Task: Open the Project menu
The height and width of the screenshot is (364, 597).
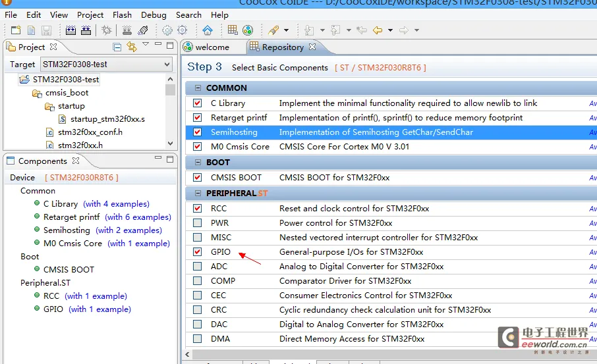Action: [x=90, y=15]
